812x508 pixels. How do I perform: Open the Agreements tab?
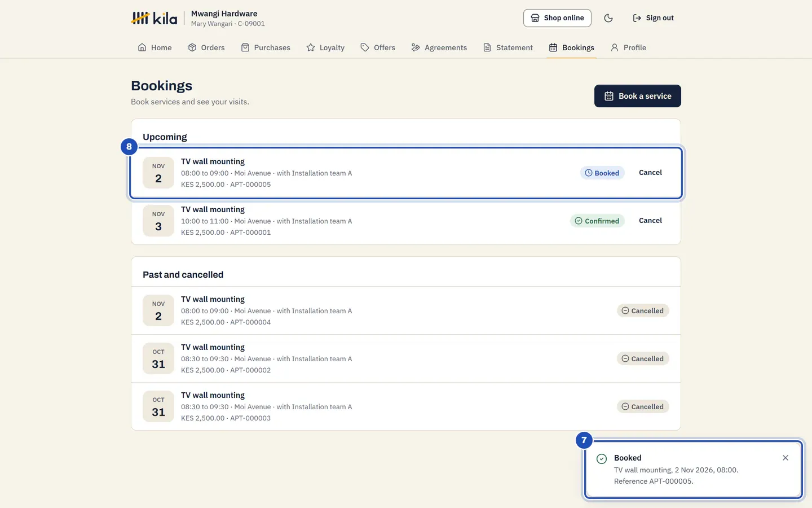439,47
